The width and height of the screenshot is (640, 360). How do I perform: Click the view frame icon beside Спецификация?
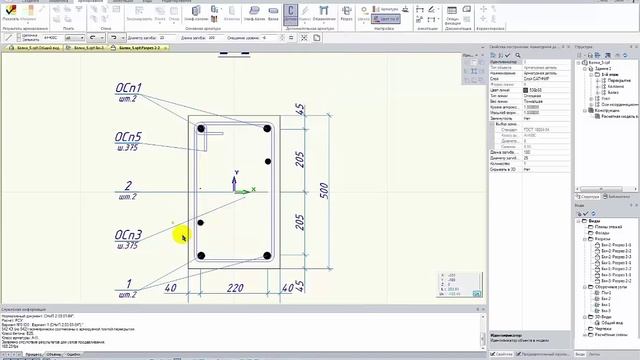click(467, 9)
